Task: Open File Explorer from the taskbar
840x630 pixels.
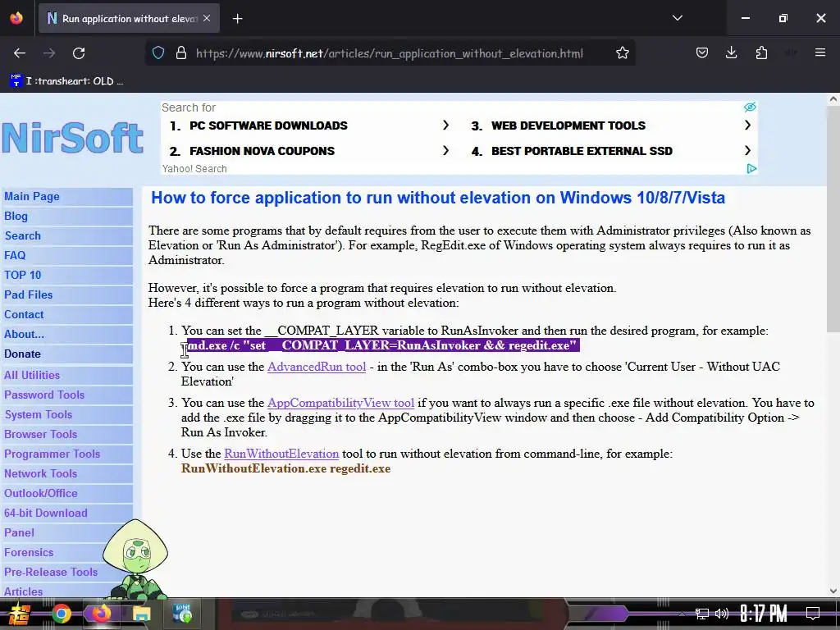Action: [141, 614]
